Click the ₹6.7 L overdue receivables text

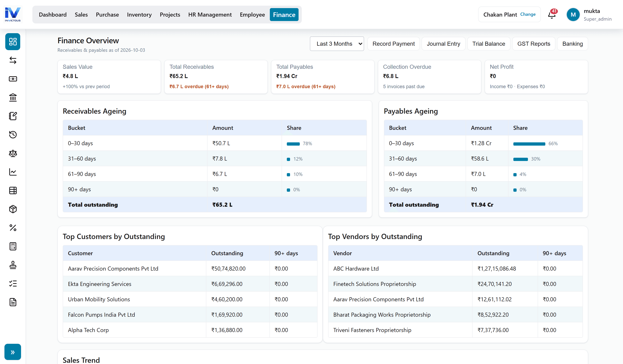[x=199, y=87]
